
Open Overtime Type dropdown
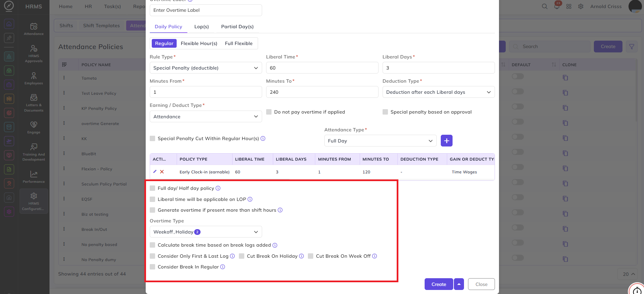pyautogui.click(x=206, y=232)
